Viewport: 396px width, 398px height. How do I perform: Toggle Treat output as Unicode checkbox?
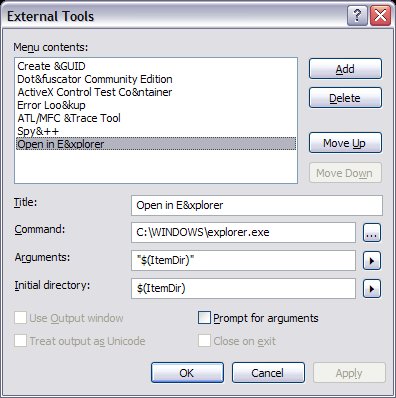pos(20,341)
